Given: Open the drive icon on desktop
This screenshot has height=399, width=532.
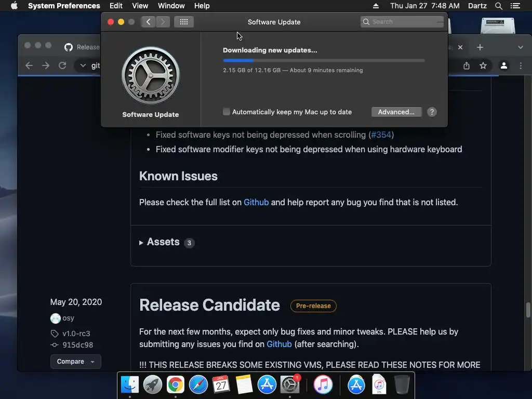Looking at the screenshot, I should pyautogui.click(x=498, y=25).
